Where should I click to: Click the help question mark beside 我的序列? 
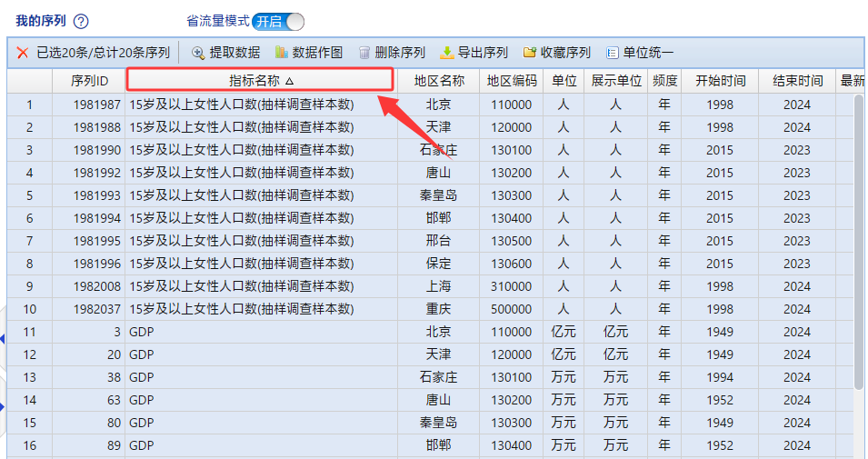81,21
